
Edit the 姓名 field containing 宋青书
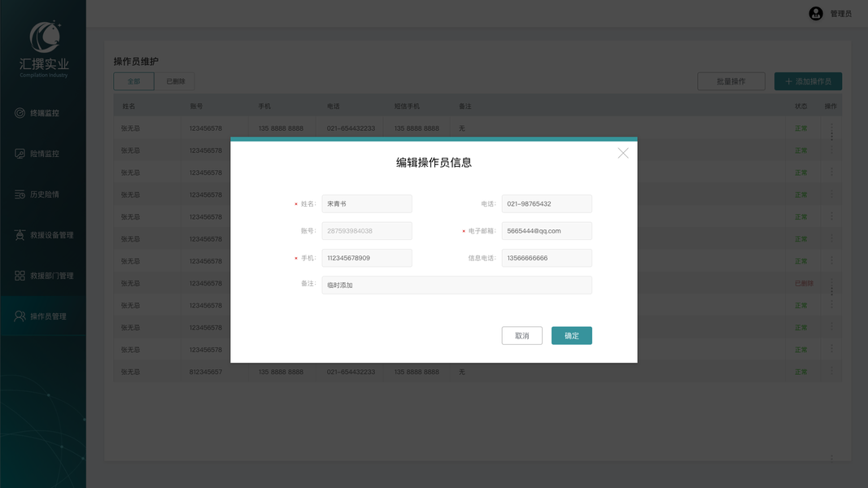(366, 203)
